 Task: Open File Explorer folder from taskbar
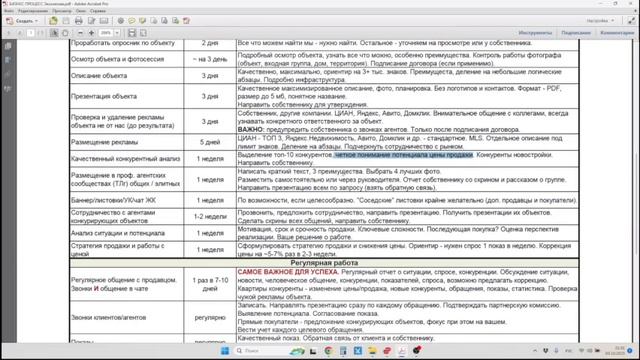[372, 351]
